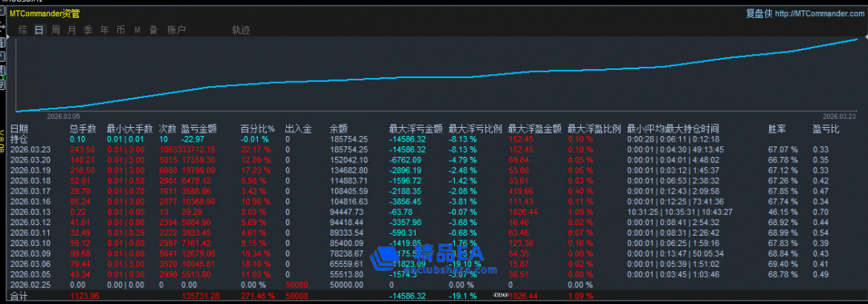Click balance value 134682.80

349,170
